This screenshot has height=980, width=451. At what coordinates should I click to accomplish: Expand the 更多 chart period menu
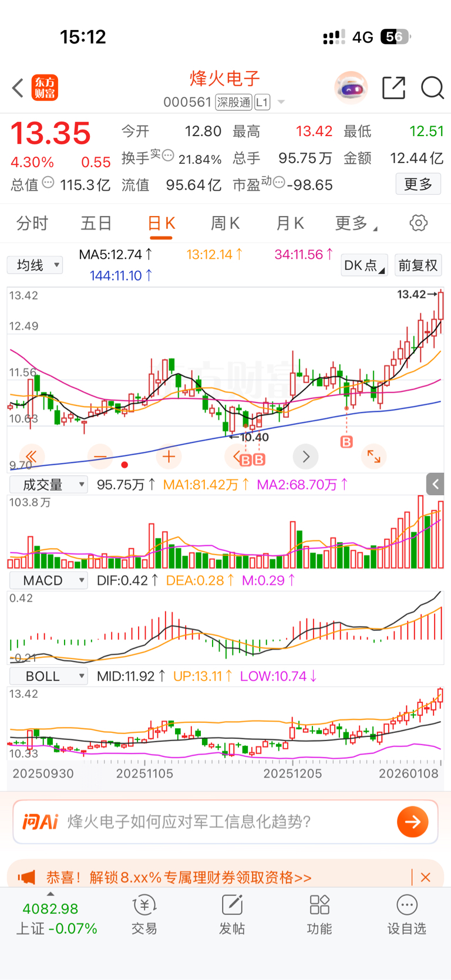click(356, 223)
